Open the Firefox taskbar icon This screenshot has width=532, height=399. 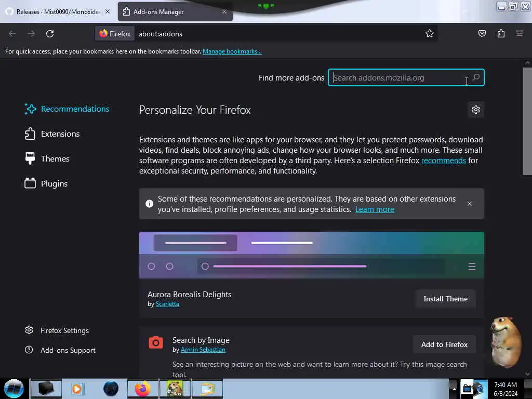click(x=143, y=389)
